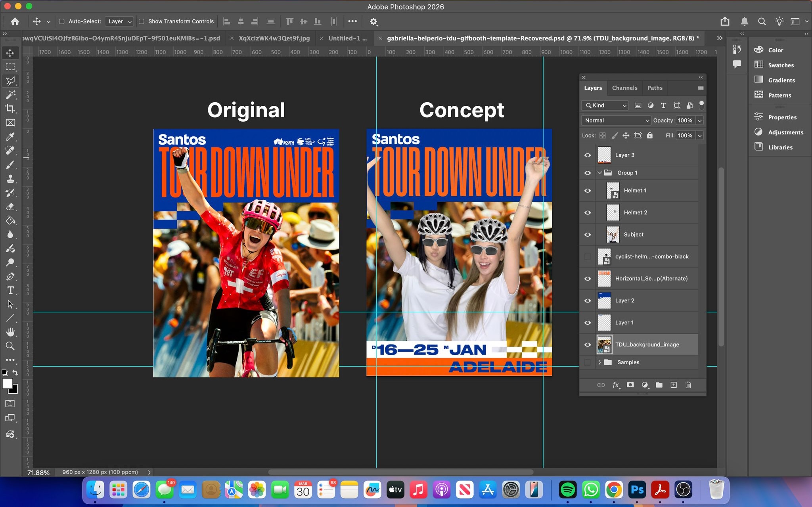Image resolution: width=812 pixels, height=507 pixels.
Task: Open the Swatches panel
Action: point(781,65)
